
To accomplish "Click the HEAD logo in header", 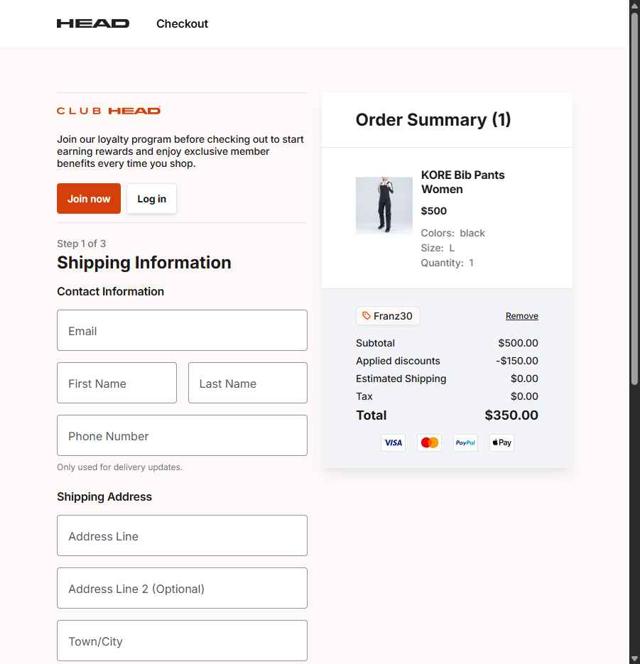I will [93, 23].
